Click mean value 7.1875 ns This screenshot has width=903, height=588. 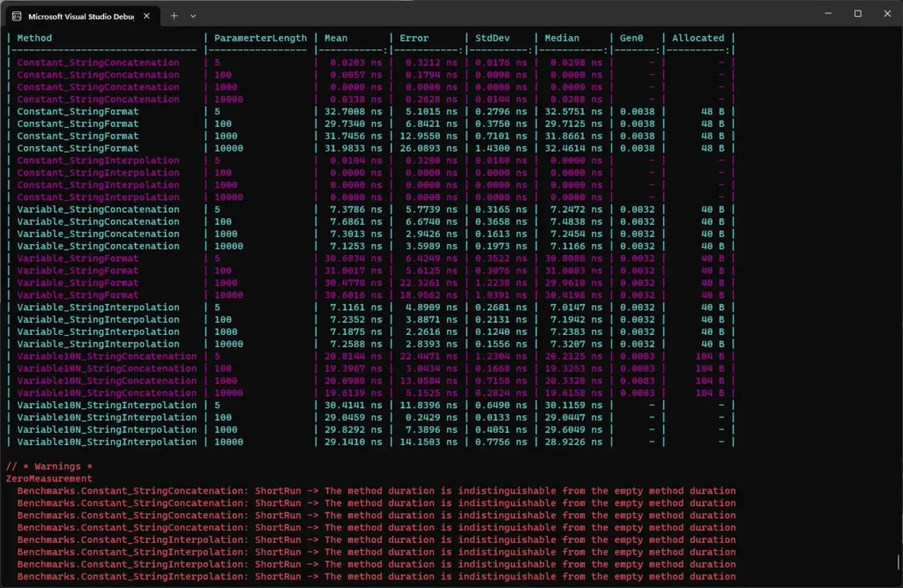(x=356, y=332)
